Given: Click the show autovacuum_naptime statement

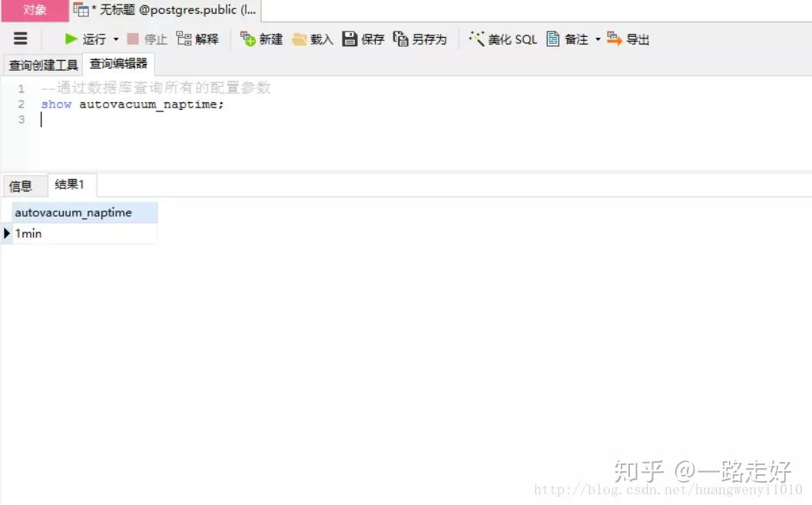Looking at the screenshot, I should [133, 105].
